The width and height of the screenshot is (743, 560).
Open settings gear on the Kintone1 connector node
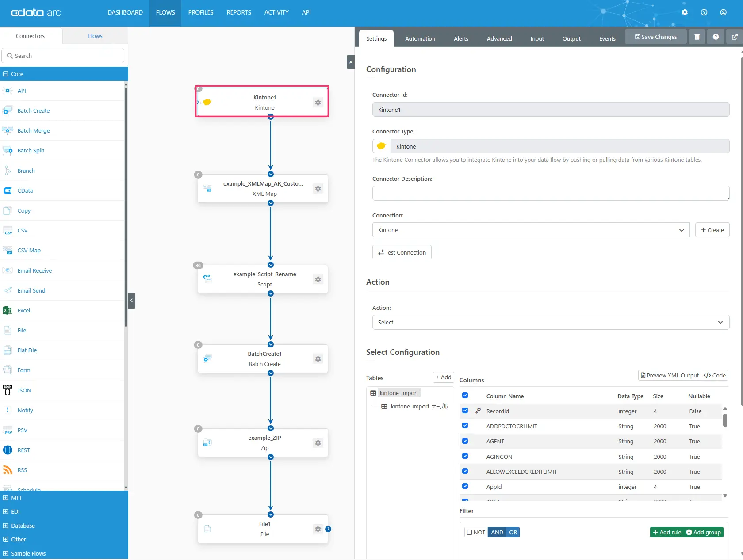point(318,103)
